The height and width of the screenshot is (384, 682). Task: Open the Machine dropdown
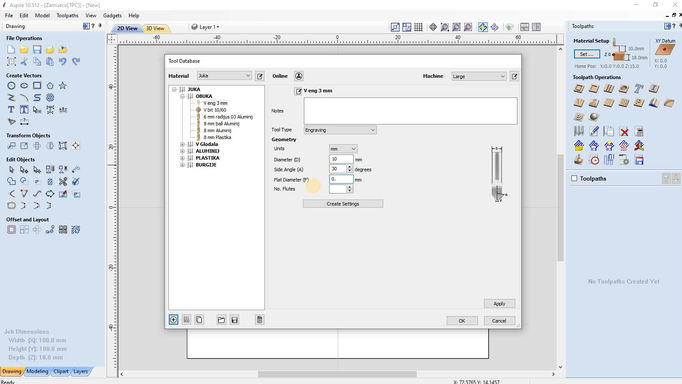tap(479, 76)
